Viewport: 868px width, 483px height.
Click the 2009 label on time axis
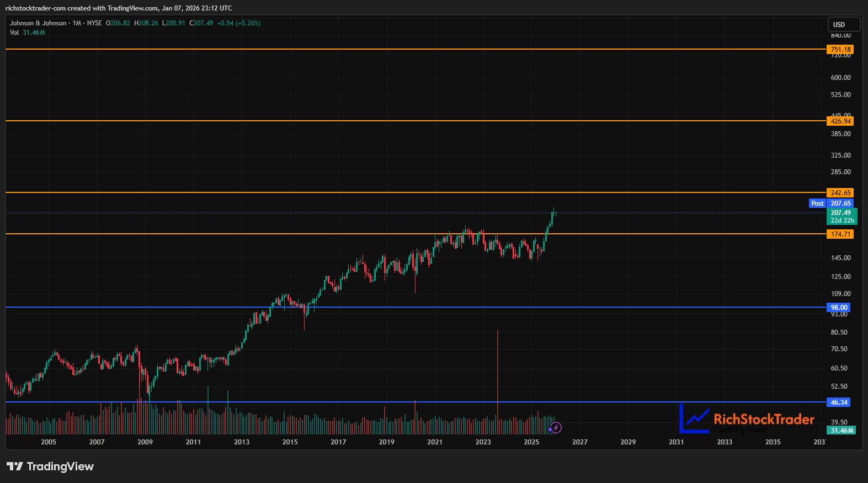(x=145, y=442)
